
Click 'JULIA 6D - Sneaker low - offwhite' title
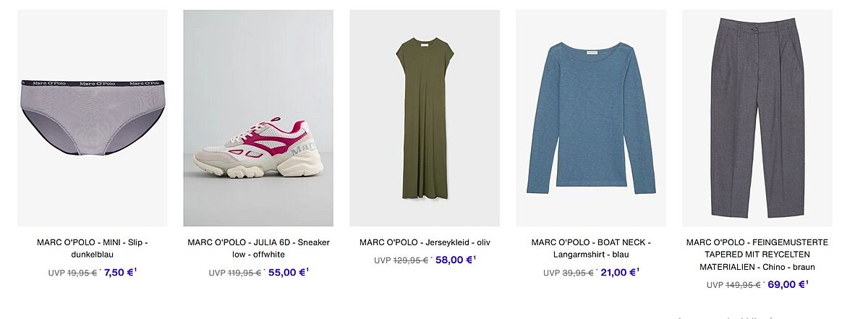(x=258, y=248)
